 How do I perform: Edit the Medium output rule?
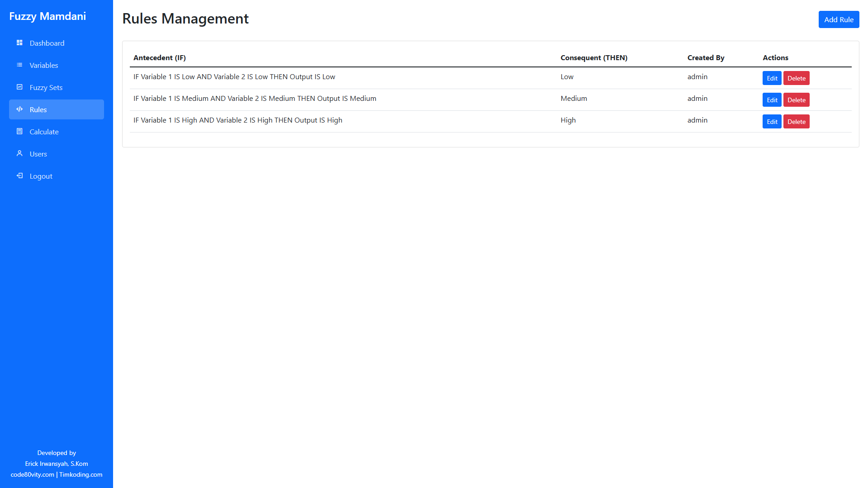pyautogui.click(x=772, y=100)
